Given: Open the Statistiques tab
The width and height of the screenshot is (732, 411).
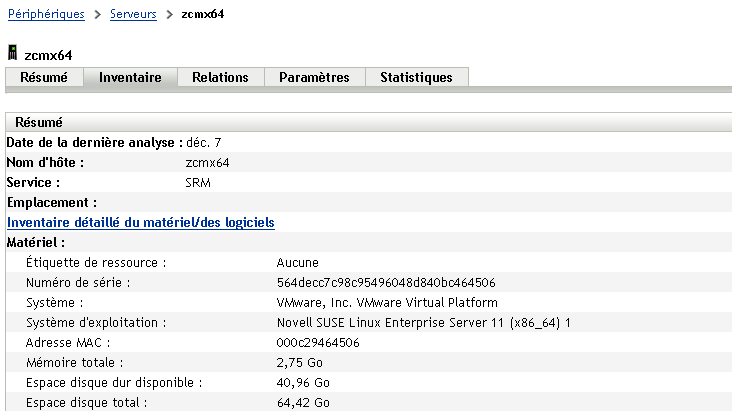Looking at the screenshot, I should tap(416, 77).
